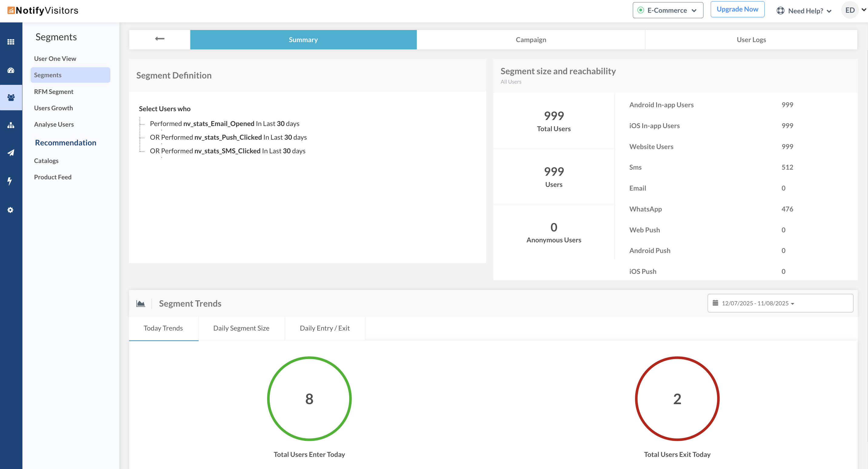Open the hierarchy sitemap sidebar icon
This screenshot has width=868, height=469.
[11, 125]
